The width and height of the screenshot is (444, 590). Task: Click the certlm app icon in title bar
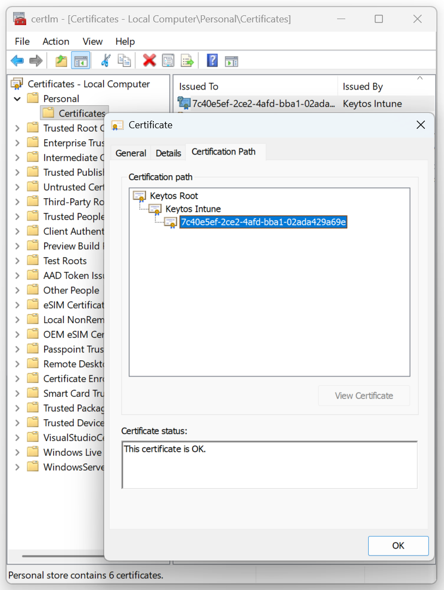point(20,19)
